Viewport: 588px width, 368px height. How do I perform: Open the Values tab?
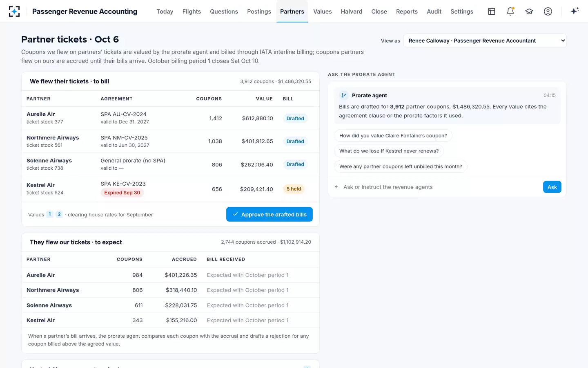322,11
